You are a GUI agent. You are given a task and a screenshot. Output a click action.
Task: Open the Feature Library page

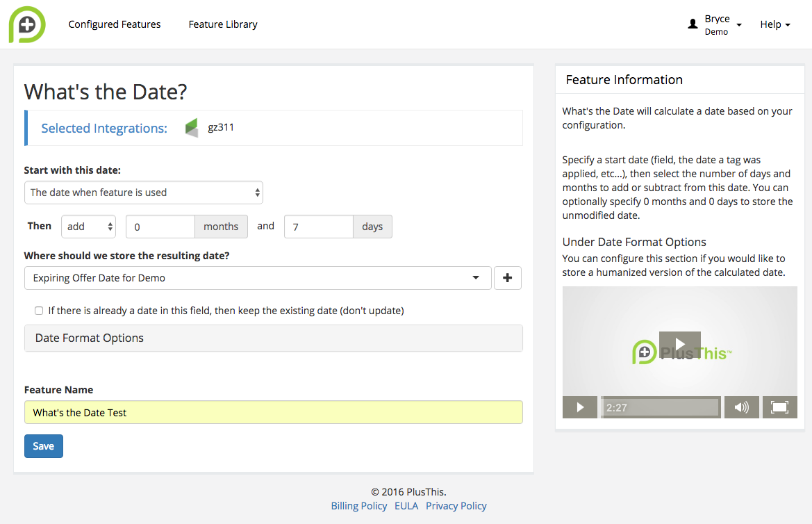pos(223,24)
